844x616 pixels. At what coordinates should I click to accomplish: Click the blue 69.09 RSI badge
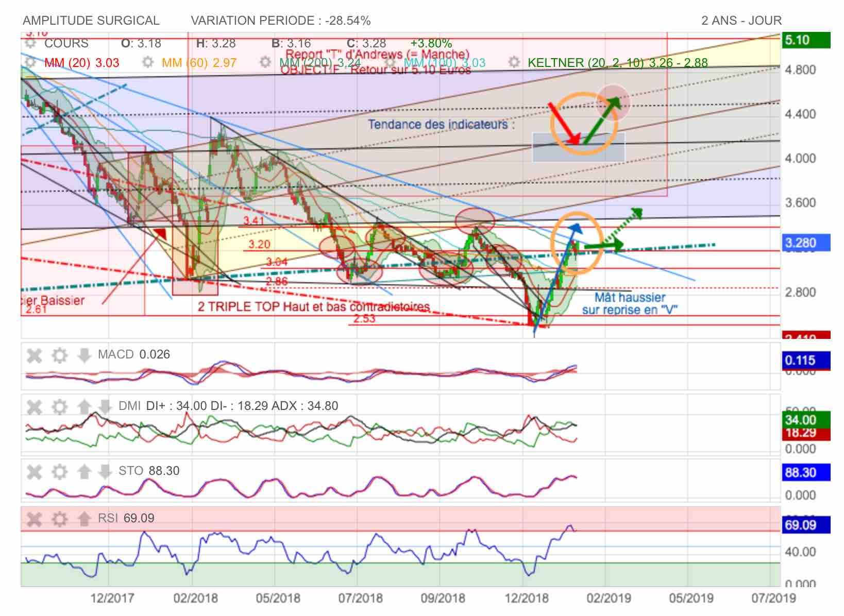(806, 525)
